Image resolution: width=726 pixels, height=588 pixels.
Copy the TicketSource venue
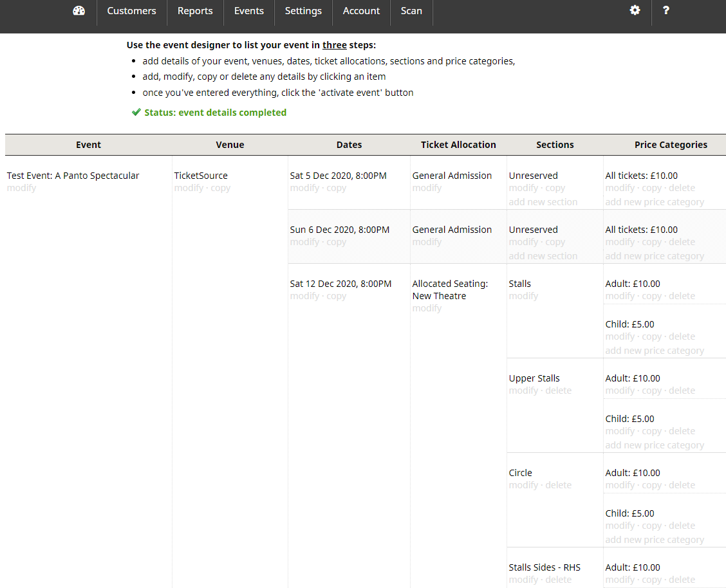221,188
